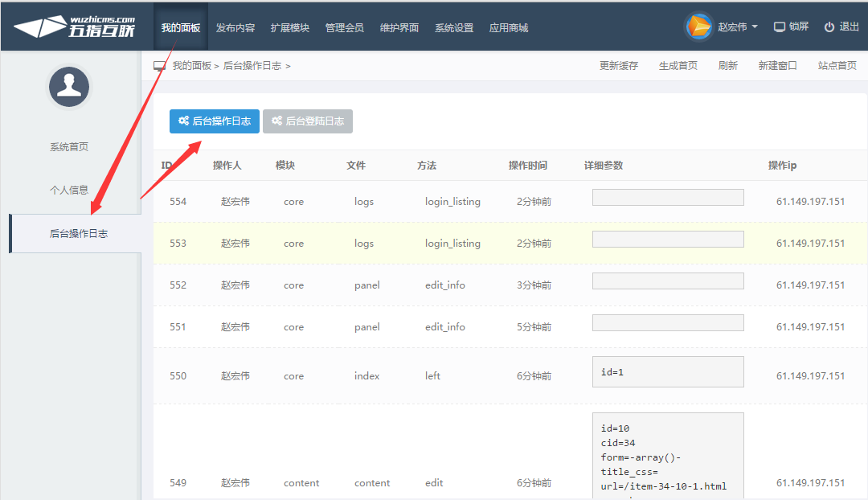Screen dimensions: 868x500
Task: Click ID 552 cell
Action: tap(178, 285)
